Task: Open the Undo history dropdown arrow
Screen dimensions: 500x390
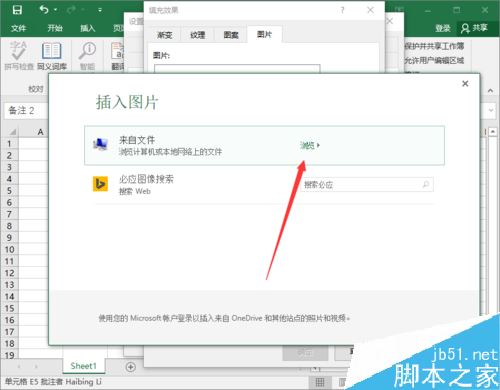Action: point(55,10)
